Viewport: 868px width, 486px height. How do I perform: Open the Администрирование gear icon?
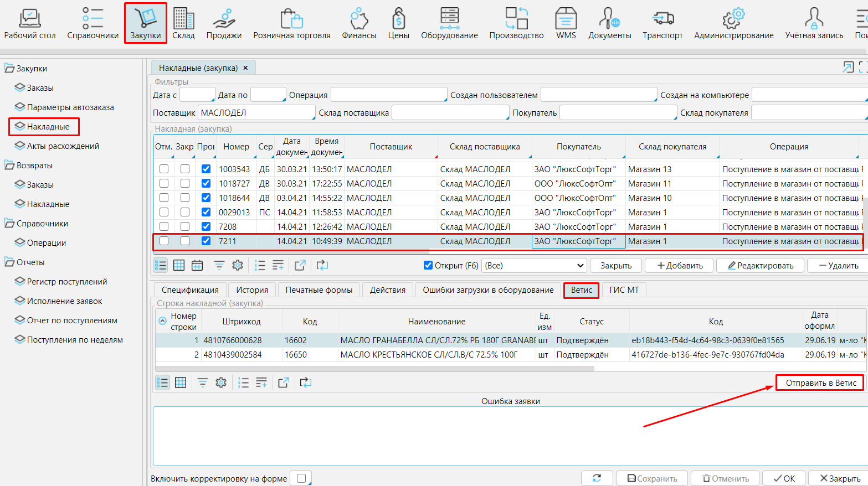(733, 19)
